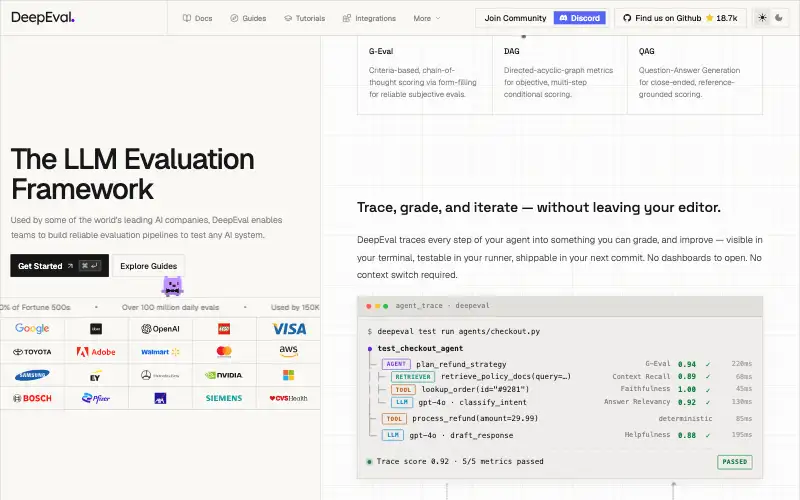Click the 'deepeval test run agents/checkout.py' command
Image resolution: width=800 pixels, height=500 pixels.
(458, 331)
